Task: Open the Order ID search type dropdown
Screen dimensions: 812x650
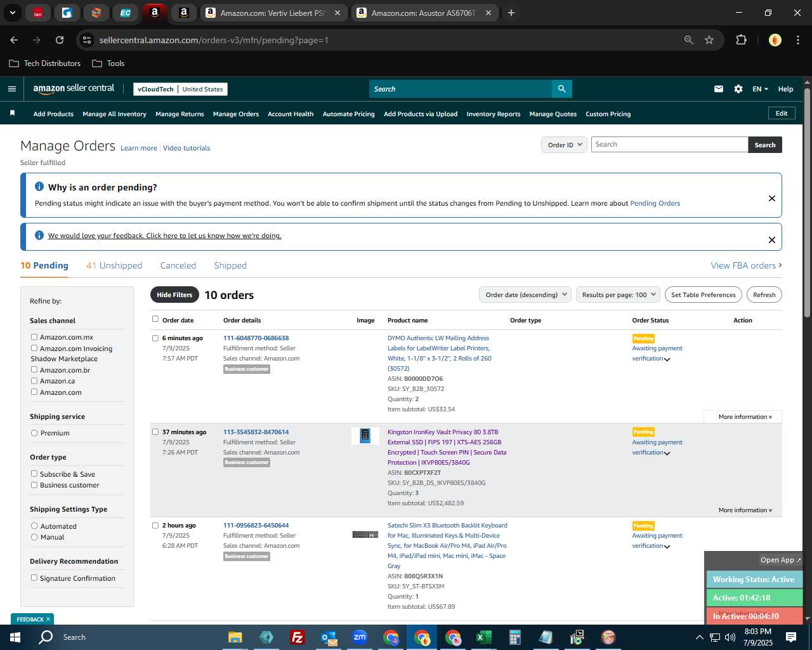Action: click(x=564, y=145)
